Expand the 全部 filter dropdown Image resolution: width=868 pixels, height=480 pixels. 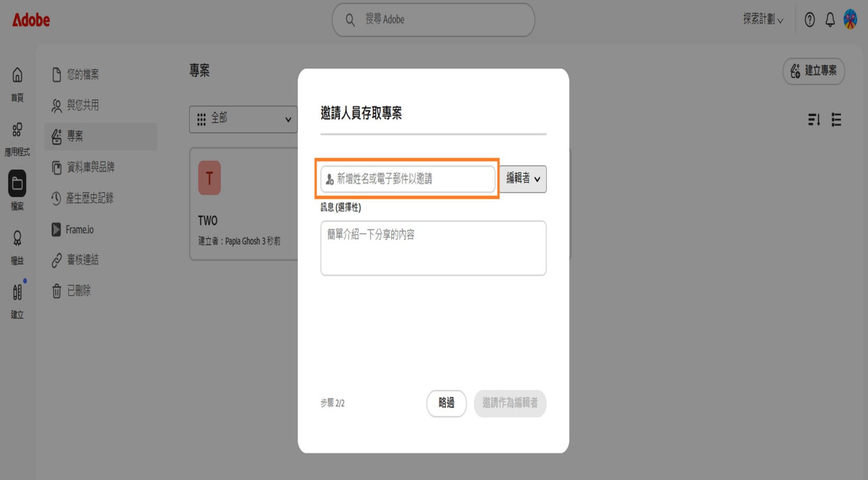click(x=243, y=119)
